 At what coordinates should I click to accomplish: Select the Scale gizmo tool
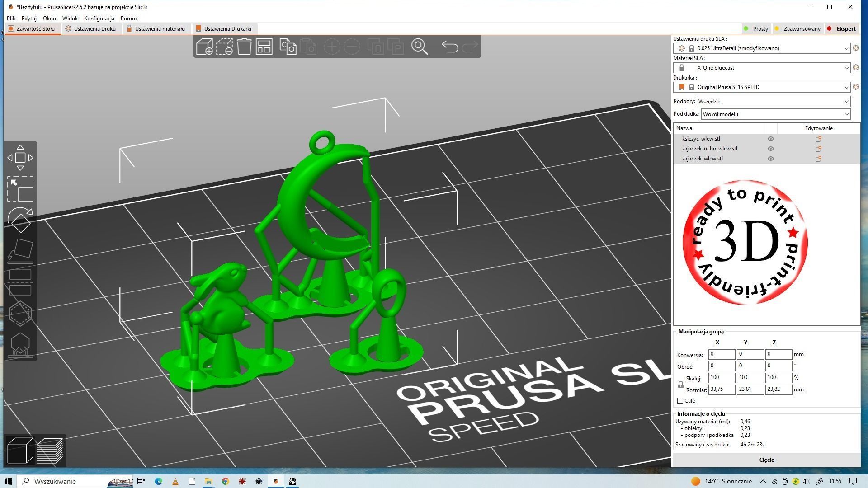click(x=20, y=189)
